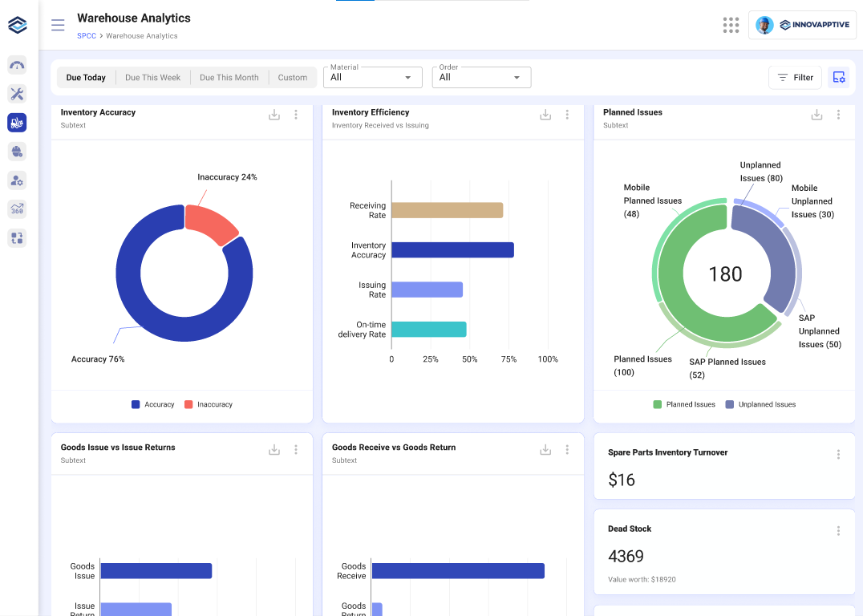Toggle the Accuracy legend item
The image size is (863, 616).
coord(152,404)
